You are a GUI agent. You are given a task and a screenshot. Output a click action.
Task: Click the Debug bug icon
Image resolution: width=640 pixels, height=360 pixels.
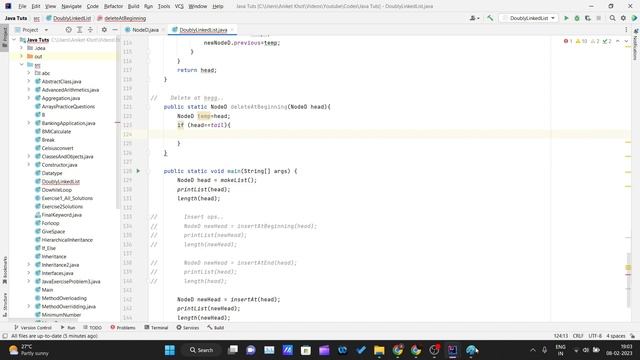tap(577, 18)
